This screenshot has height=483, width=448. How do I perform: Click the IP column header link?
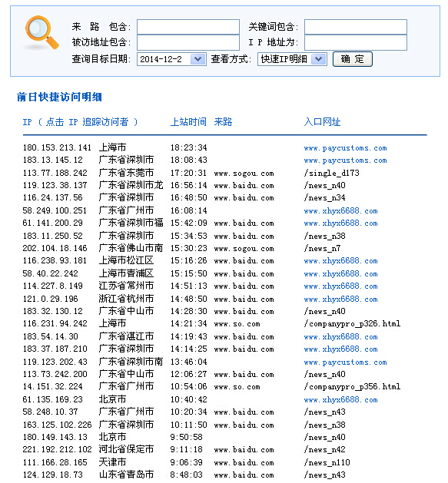[x=80, y=122]
